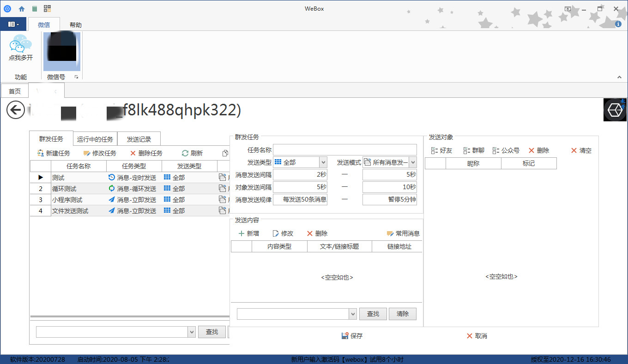Expand the task list search combo box
This screenshot has height=364, width=628.
click(192, 332)
